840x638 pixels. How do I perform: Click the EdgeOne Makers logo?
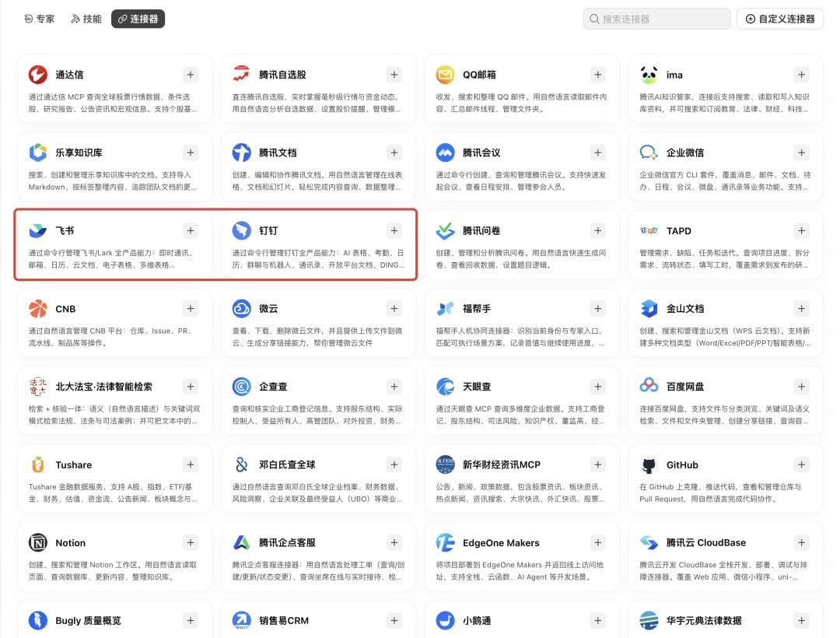click(445, 542)
